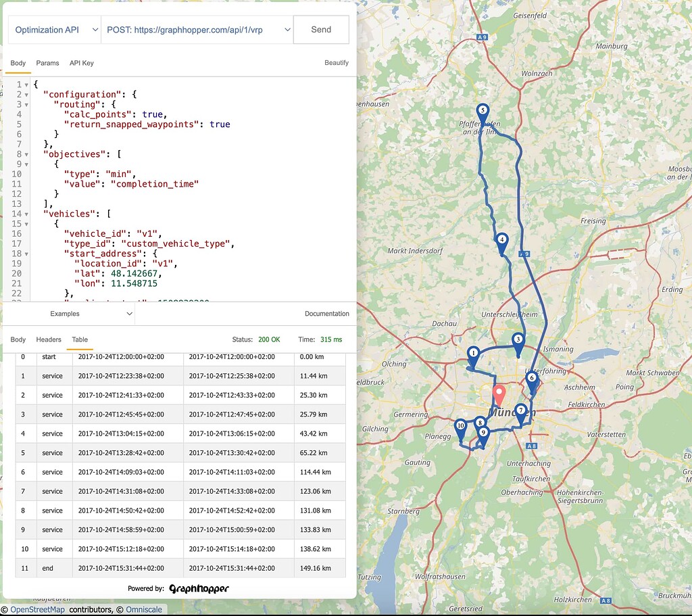The width and height of the screenshot is (692, 616).
Task: Click the Beautify link
Action: pos(338,63)
